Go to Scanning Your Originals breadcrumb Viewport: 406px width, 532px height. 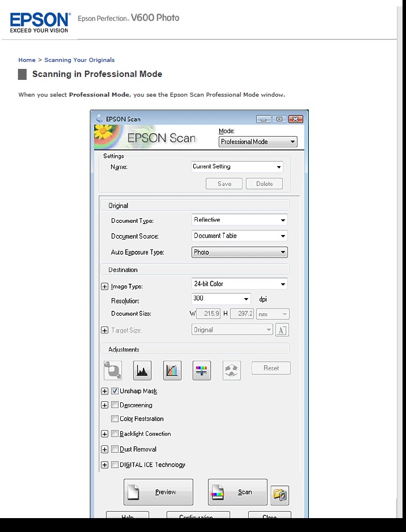click(x=79, y=60)
